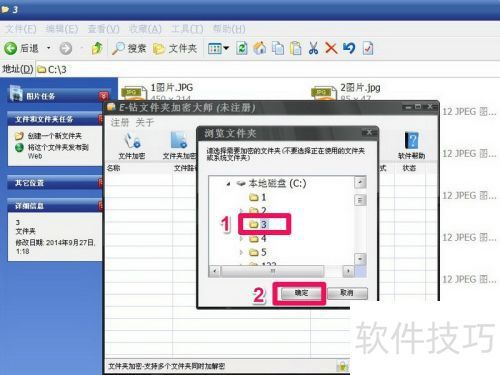The image size is (500, 375).
Task: Click the red Delete X icon
Action: click(x=331, y=48)
